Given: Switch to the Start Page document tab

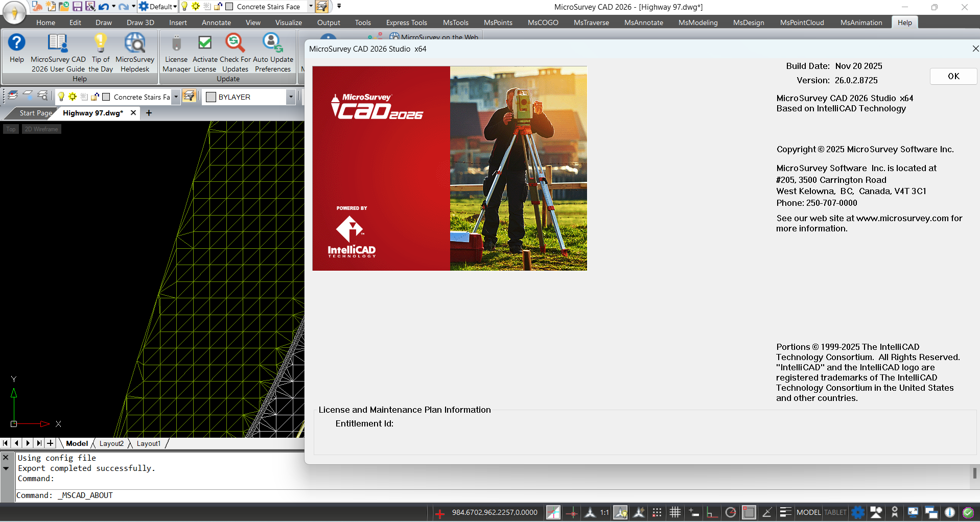Looking at the screenshot, I should [x=36, y=113].
